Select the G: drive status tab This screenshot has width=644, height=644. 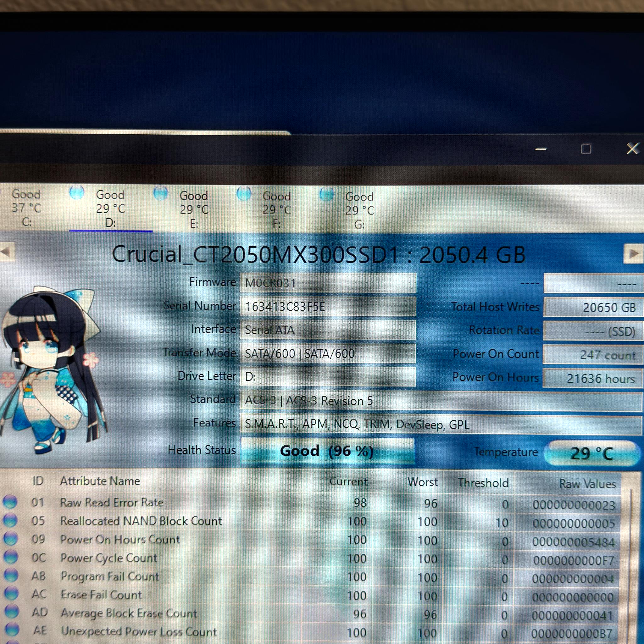tap(360, 210)
